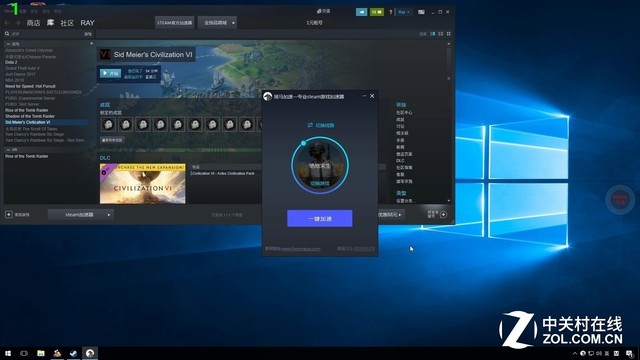Click the friends chat plus icon at bottom right
640x360 pixels.
pyautogui.click(x=444, y=214)
